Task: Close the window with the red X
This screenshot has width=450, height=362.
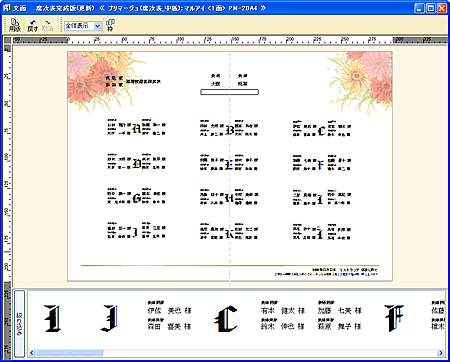Action: (x=442, y=8)
